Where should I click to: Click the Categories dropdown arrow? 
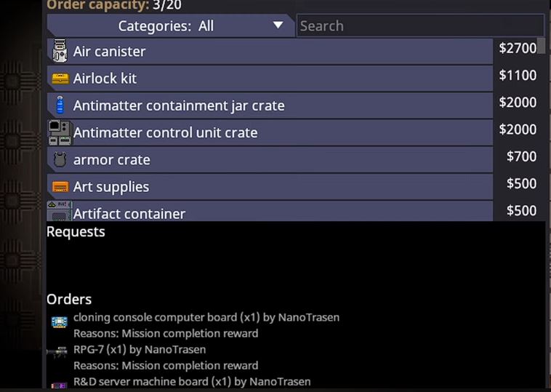pyautogui.click(x=278, y=25)
